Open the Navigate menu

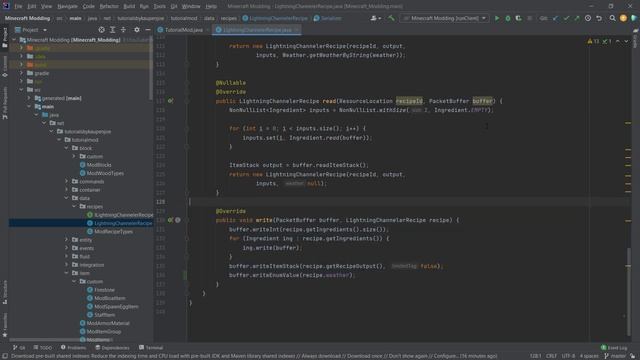tap(67, 7)
